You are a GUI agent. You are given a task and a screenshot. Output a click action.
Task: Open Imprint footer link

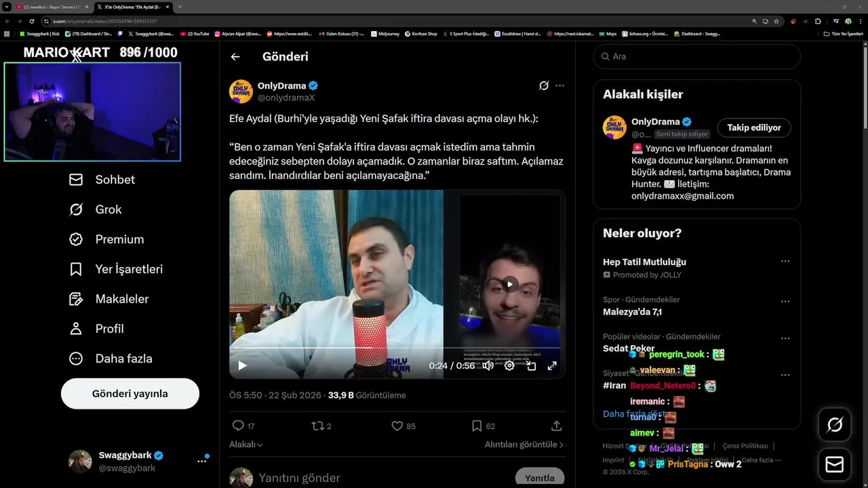(x=613, y=460)
